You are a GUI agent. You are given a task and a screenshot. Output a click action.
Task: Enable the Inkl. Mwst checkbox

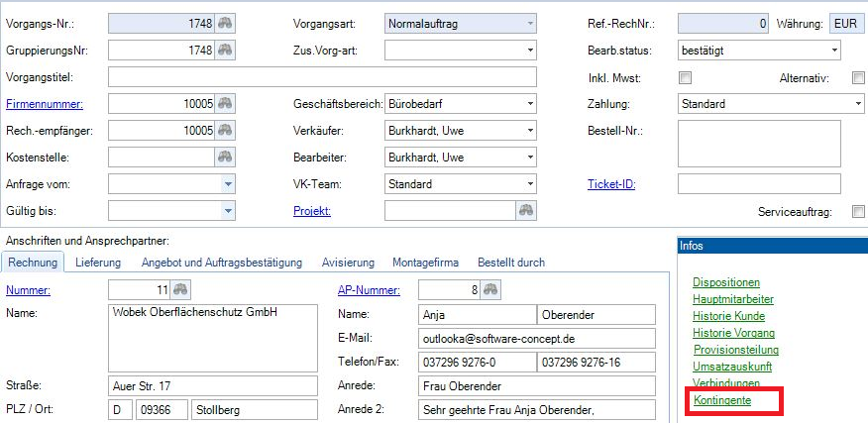(x=685, y=77)
